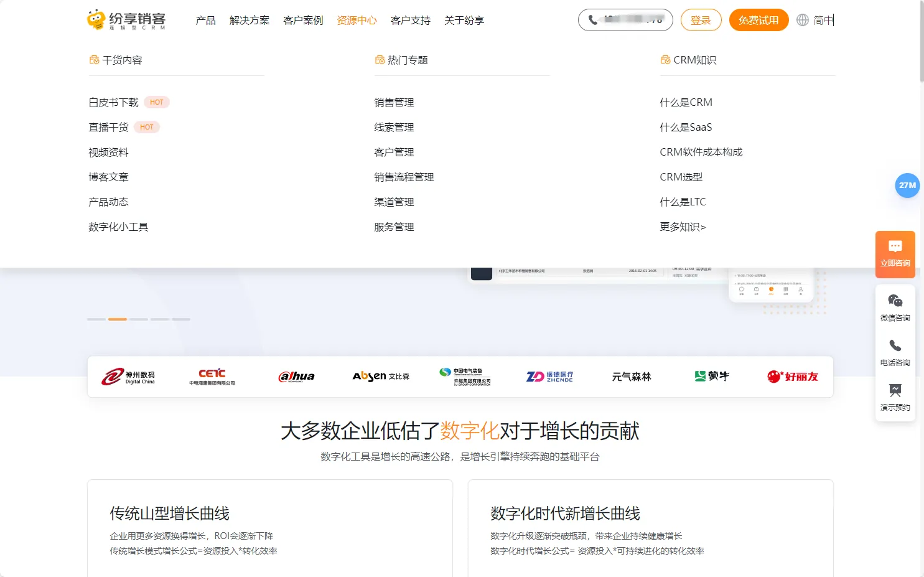
Task: Open the 解决方案 menu
Action: click(x=250, y=21)
